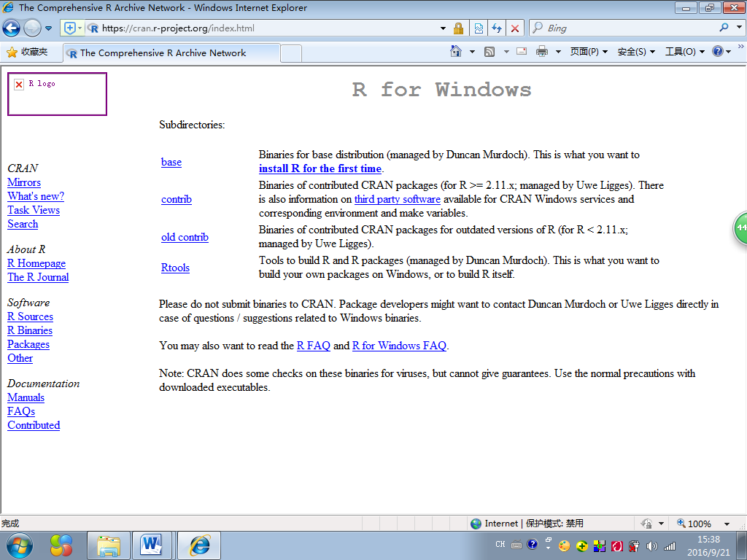This screenshot has height=560, width=747.
Task: Switch to Microsoft Word in taskbar
Action: (152, 545)
